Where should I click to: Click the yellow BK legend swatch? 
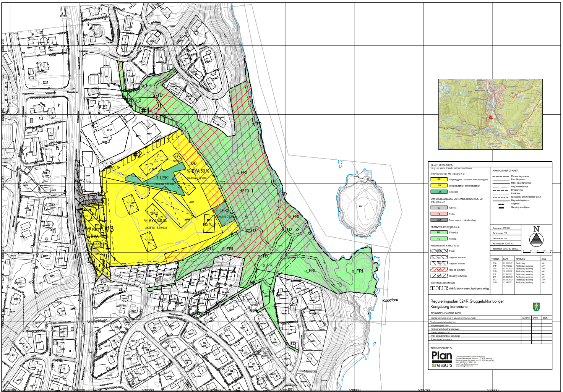[439, 179]
